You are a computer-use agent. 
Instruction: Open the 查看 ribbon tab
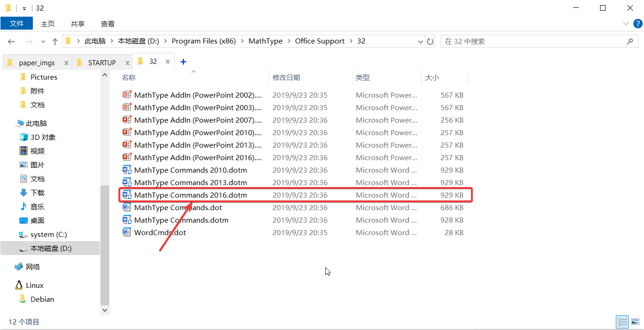pyautogui.click(x=108, y=24)
